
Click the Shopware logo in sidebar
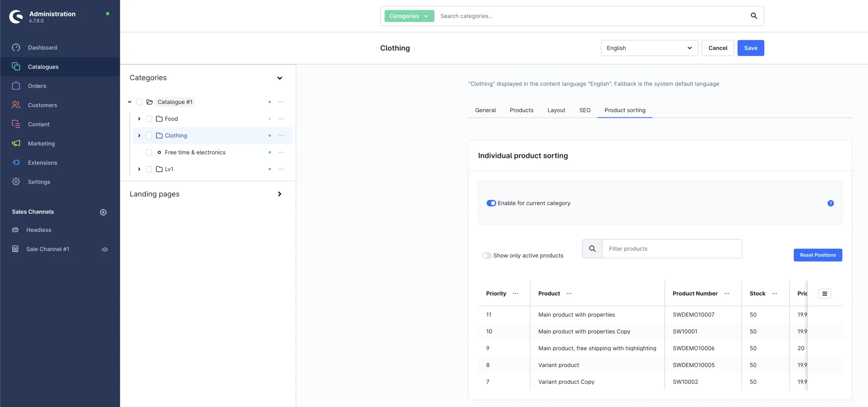click(x=16, y=17)
